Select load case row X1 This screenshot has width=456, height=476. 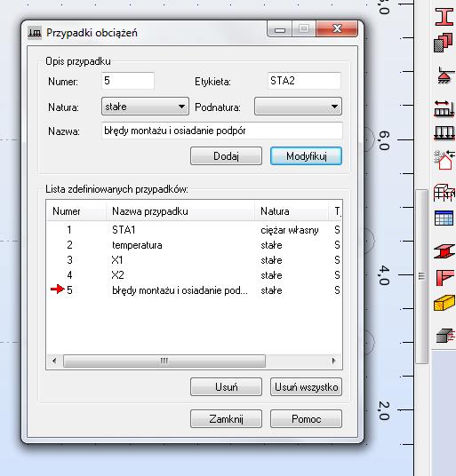tap(195, 260)
